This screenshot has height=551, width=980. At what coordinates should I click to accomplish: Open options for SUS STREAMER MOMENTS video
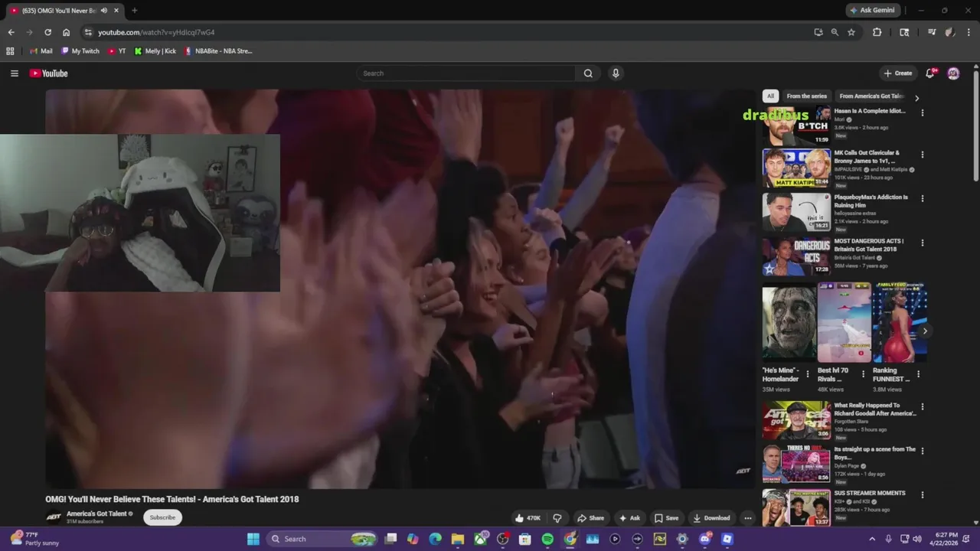[922, 495]
